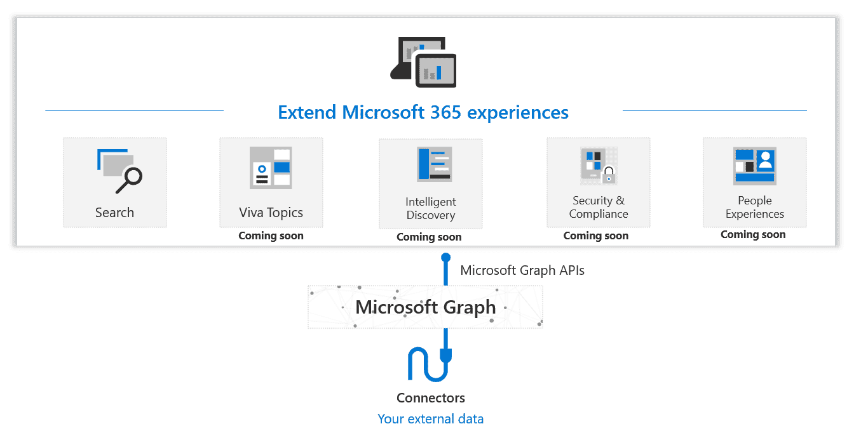Screen dimensions: 868x438
Task: Select the Intelligent Discovery label text
Action: [431, 208]
